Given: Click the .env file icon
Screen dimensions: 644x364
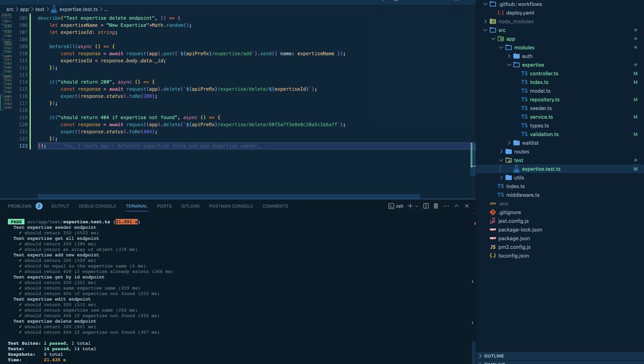Looking at the screenshot, I should (493, 203).
